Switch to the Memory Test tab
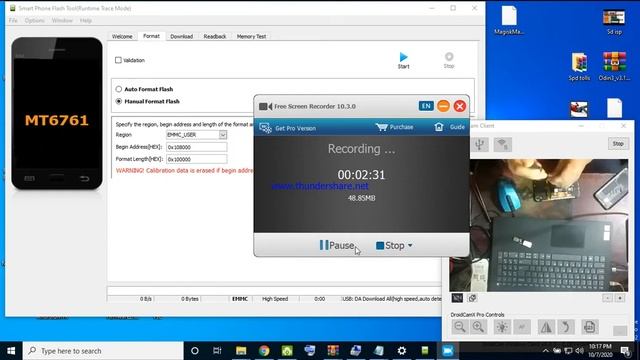 (251, 36)
